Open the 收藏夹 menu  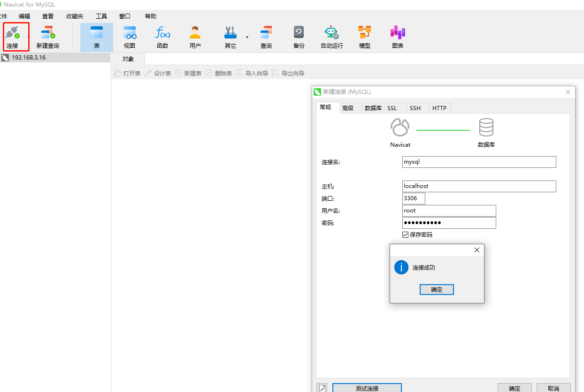(x=75, y=16)
